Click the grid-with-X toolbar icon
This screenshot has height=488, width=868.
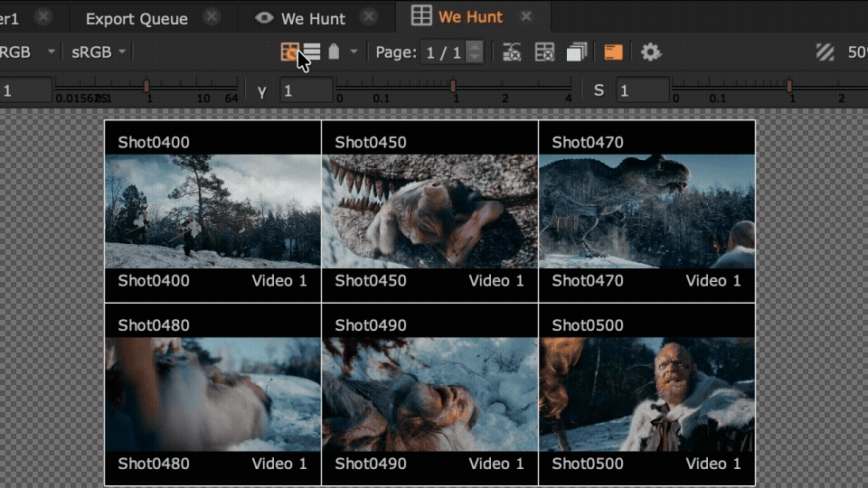click(x=544, y=52)
